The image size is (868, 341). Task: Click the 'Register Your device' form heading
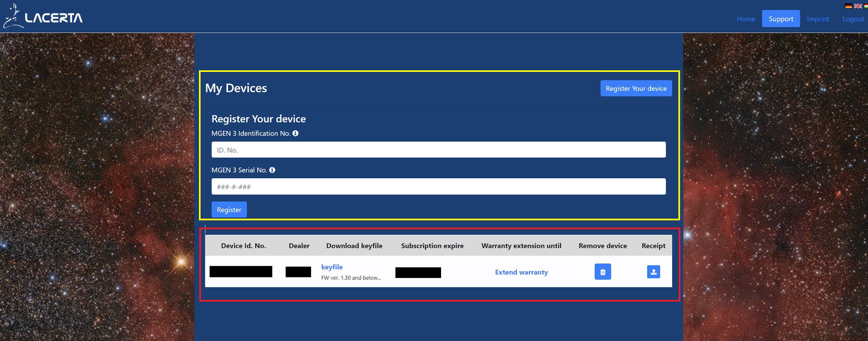(x=258, y=119)
